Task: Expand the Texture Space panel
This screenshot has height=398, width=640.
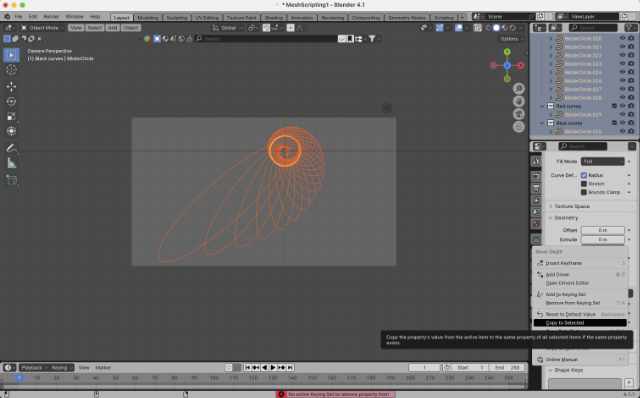Action: [x=572, y=207]
